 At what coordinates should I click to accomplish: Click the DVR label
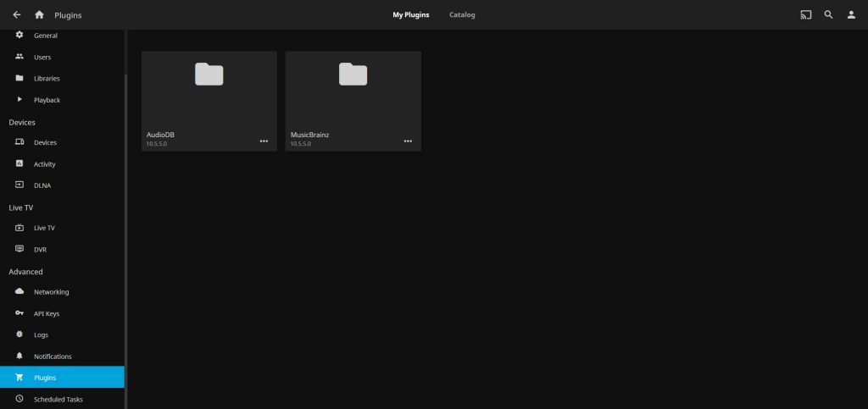click(40, 249)
